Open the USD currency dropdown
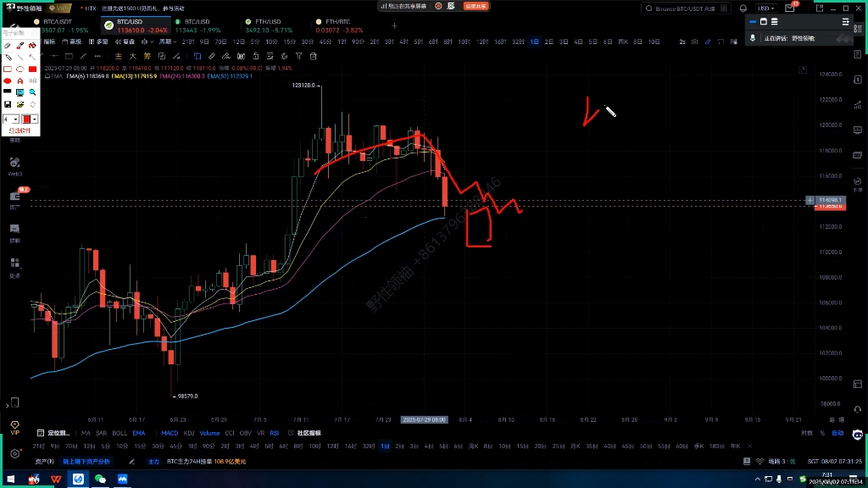The image size is (868, 488). 766,8
